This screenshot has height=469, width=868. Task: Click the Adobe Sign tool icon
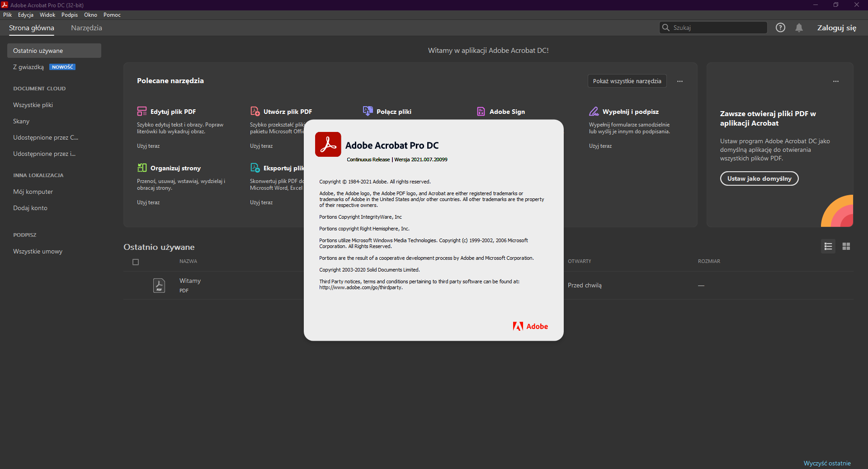click(481, 111)
